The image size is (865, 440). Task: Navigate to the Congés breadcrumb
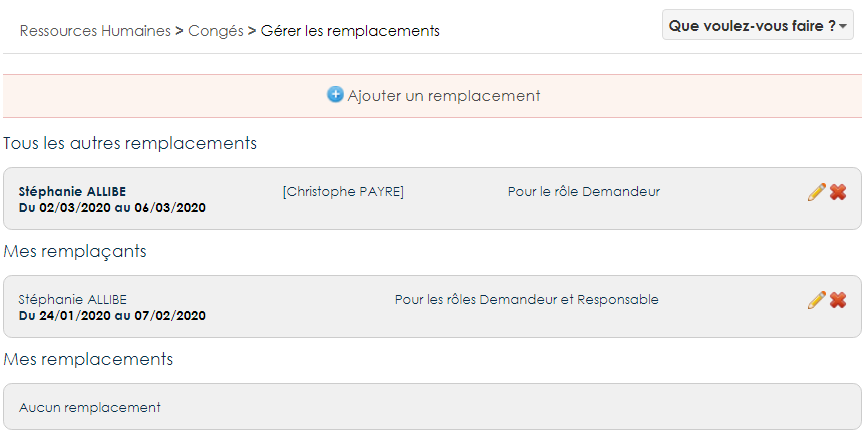pyautogui.click(x=216, y=31)
